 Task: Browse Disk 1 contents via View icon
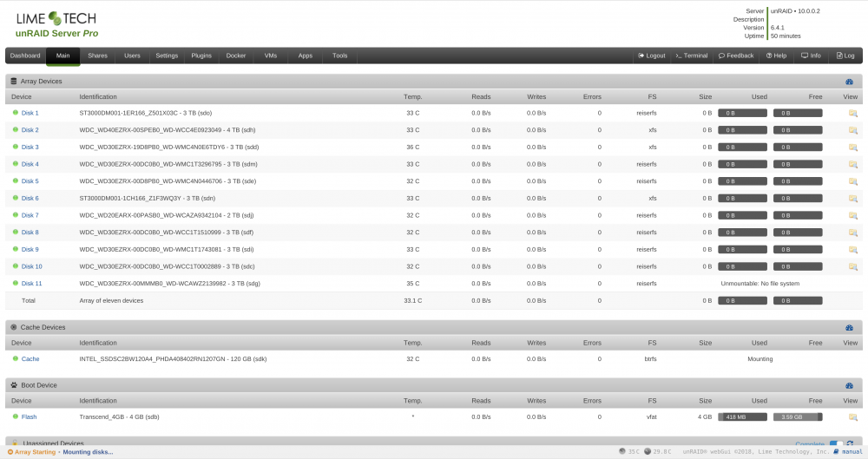[x=852, y=113]
